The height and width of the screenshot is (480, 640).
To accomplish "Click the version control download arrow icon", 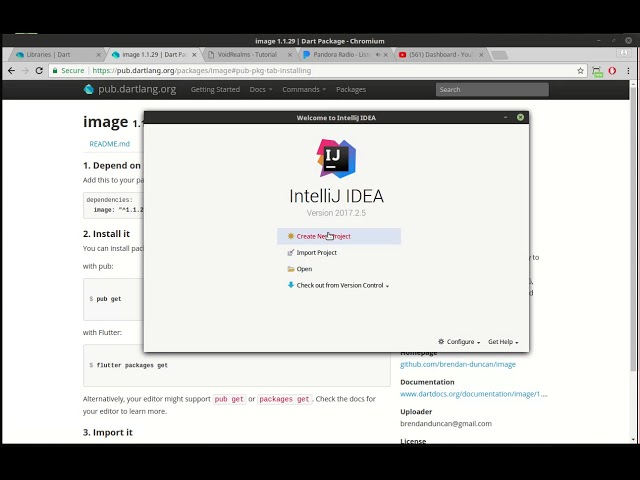I will pyautogui.click(x=291, y=285).
